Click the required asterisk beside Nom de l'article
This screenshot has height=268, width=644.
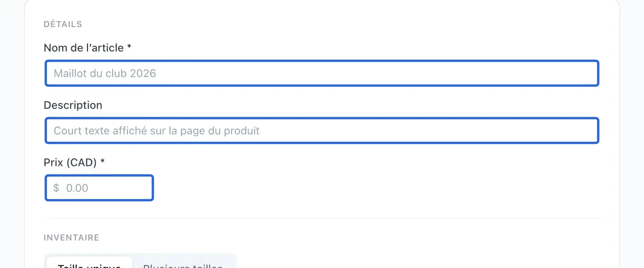coord(129,47)
